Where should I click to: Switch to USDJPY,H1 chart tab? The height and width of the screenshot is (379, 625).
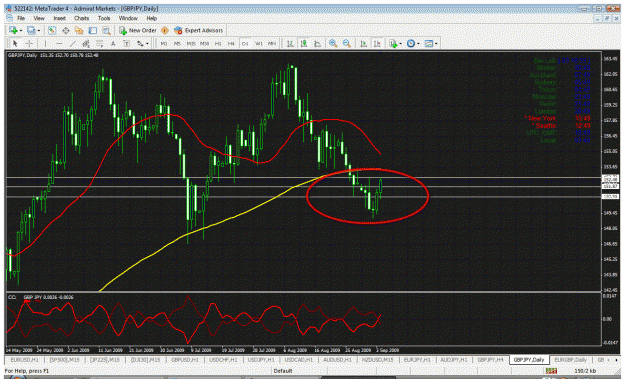262,360
